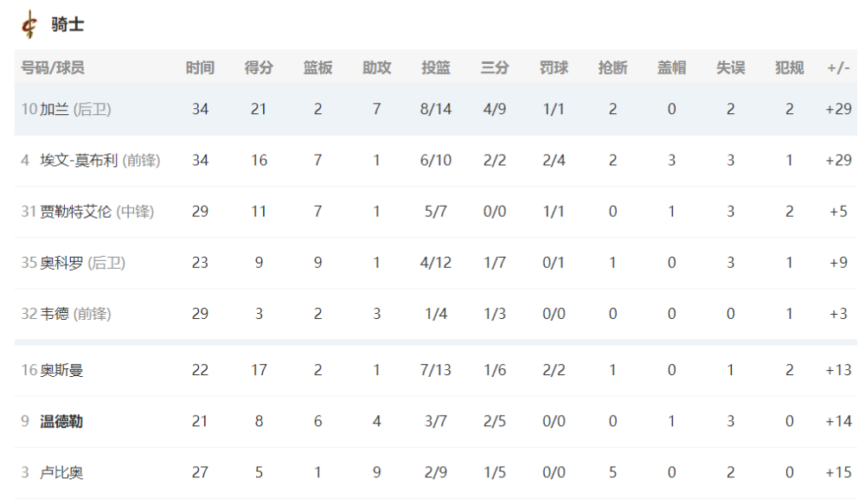Select player 韦德 in table
The height and width of the screenshot is (504, 865).
pyautogui.click(x=54, y=314)
